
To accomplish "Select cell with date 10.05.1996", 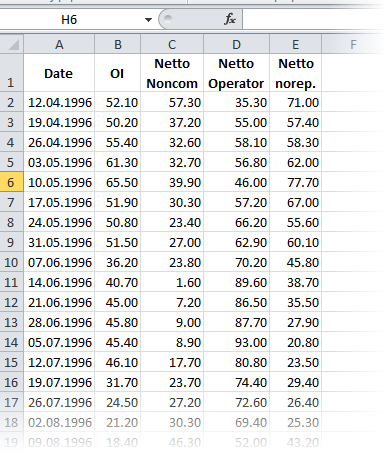I will pyautogui.click(x=59, y=182).
